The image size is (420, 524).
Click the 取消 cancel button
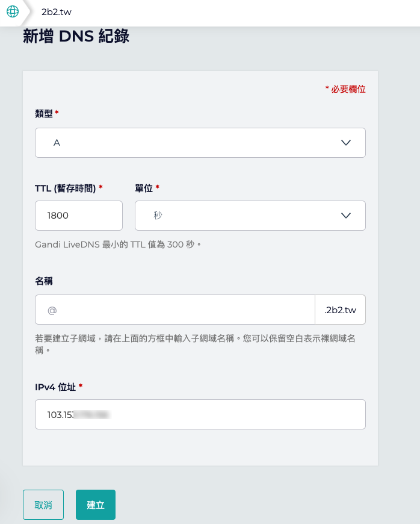click(x=43, y=505)
